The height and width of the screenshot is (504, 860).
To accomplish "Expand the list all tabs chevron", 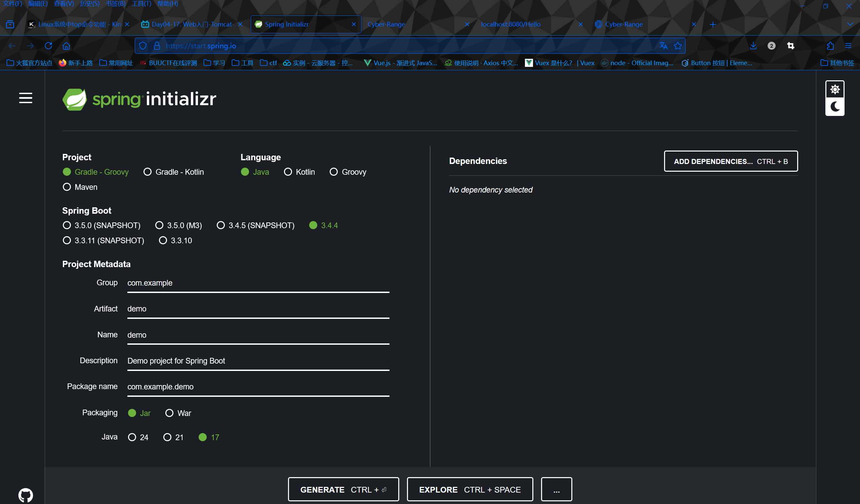I will click(x=850, y=24).
